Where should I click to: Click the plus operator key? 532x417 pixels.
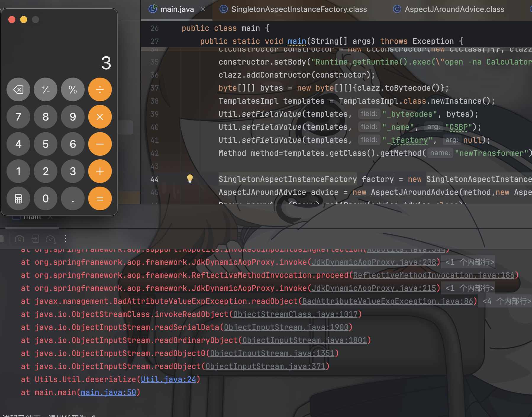pyautogui.click(x=100, y=171)
